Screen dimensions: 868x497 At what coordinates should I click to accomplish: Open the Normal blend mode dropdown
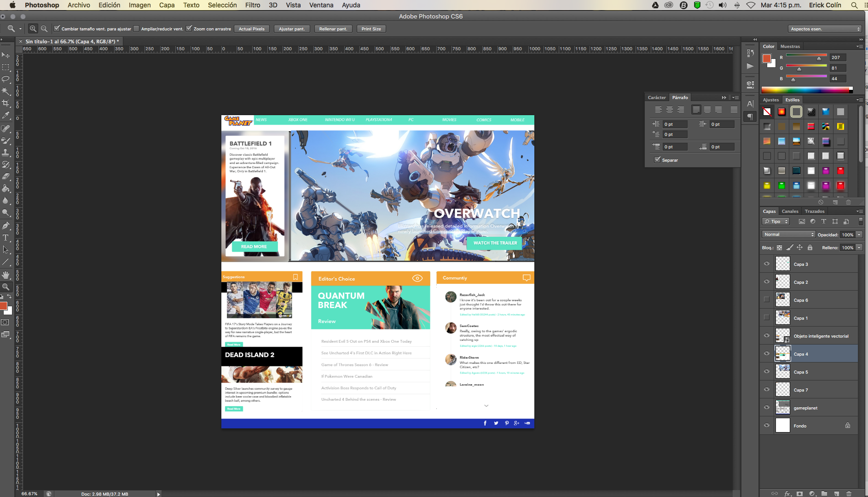[788, 234]
